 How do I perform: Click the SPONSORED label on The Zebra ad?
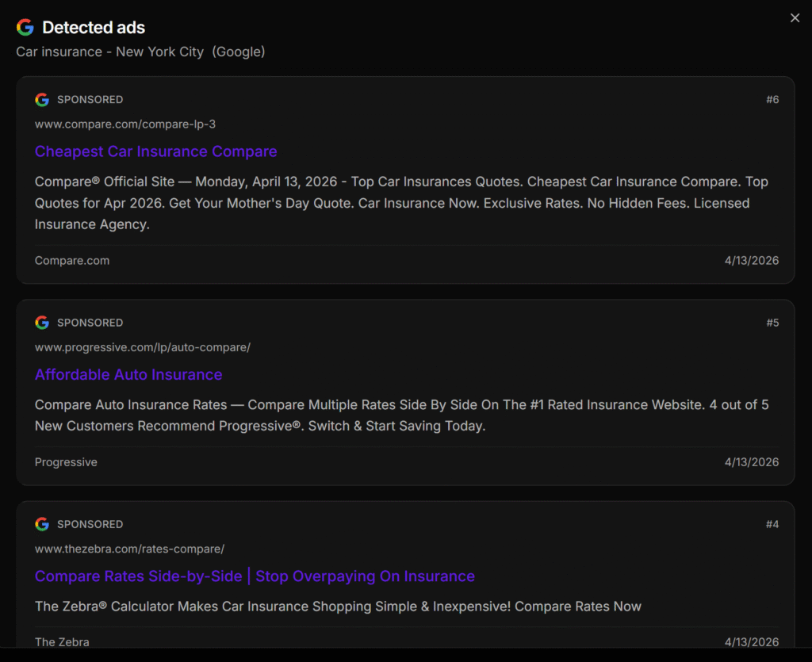pos(90,524)
